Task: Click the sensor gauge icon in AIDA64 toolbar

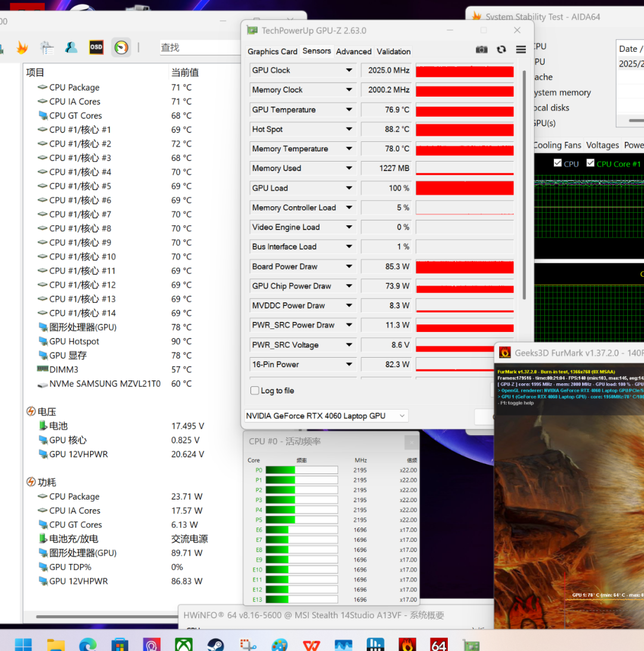Action: click(x=121, y=48)
